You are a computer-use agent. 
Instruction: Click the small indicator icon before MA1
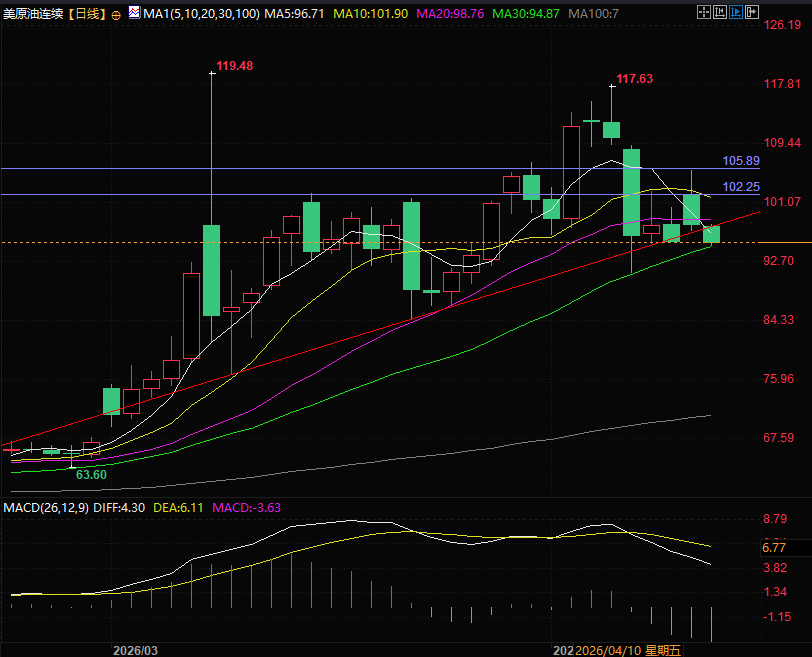coord(135,15)
